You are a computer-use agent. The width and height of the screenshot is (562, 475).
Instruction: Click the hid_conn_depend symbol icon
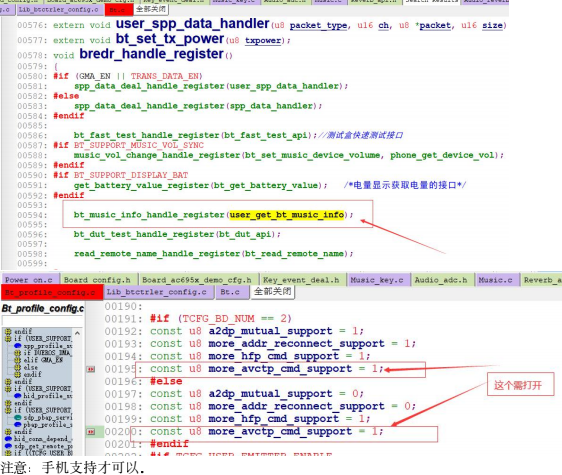pos(9,439)
